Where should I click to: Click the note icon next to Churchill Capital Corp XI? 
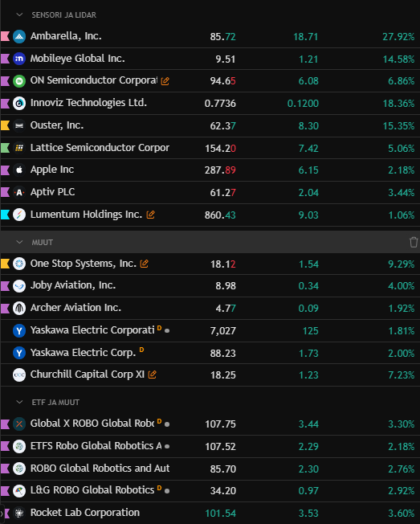click(153, 375)
